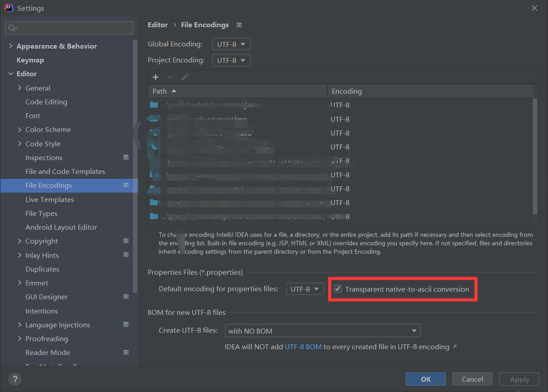Screen dimensions: 548x392
Task: Open Duplicates settings page
Action: point(42,269)
